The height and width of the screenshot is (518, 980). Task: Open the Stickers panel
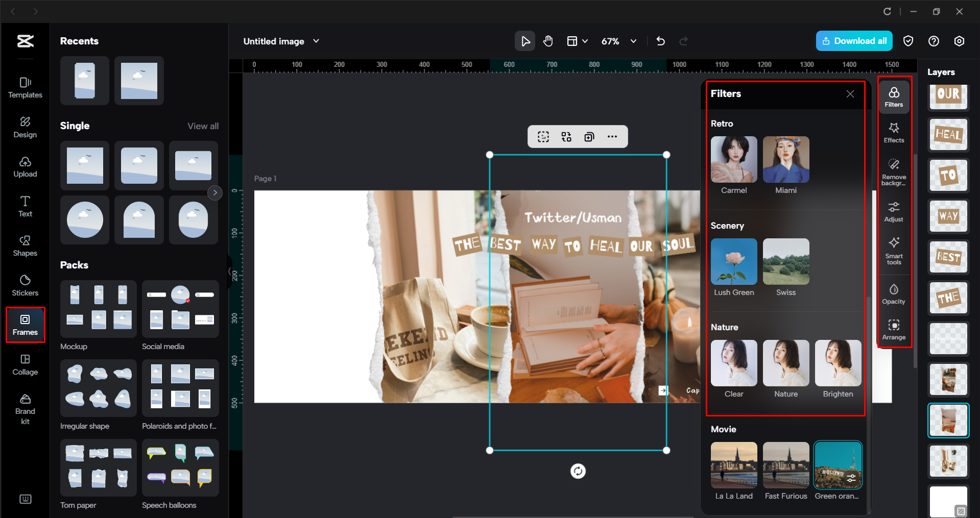pyautogui.click(x=25, y=286)
